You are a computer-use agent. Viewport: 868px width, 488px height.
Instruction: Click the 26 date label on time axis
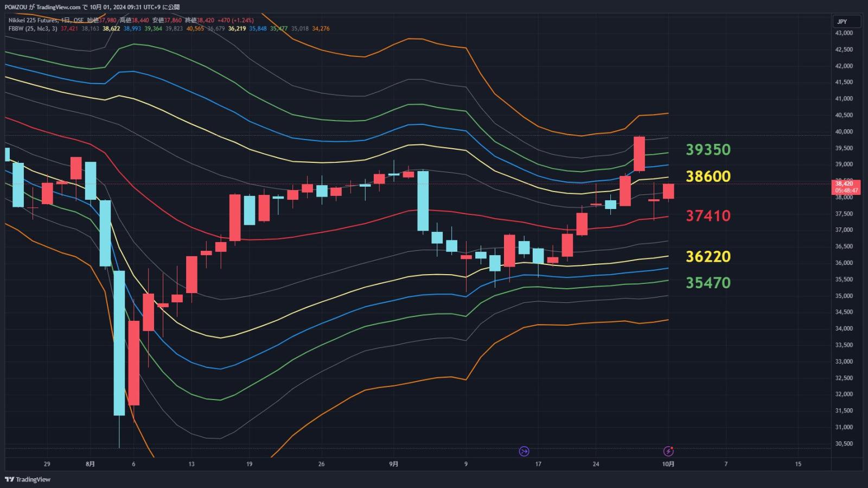(322, 464)
